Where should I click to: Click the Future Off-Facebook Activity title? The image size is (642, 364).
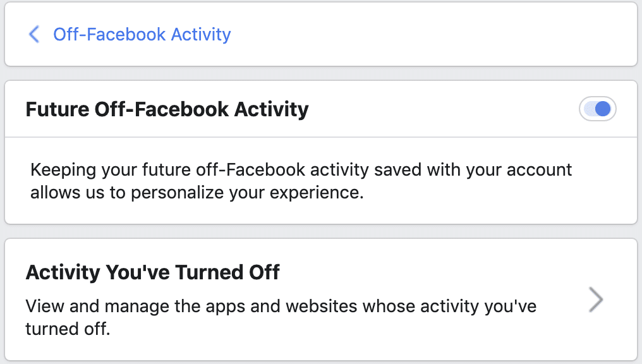167,109
